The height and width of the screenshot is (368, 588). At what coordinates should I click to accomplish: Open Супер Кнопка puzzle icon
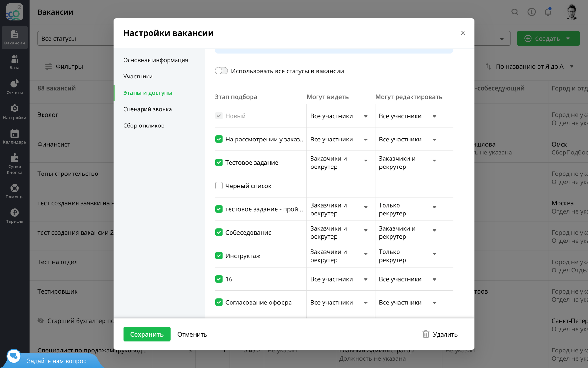15,158
